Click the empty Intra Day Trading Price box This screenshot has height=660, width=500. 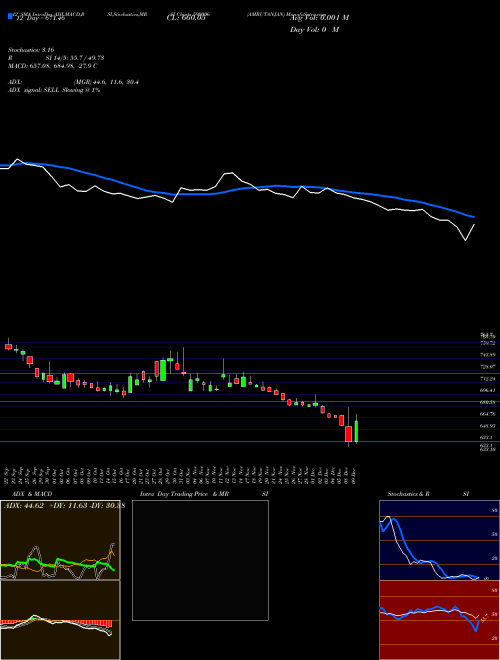(x=200, y=560)
